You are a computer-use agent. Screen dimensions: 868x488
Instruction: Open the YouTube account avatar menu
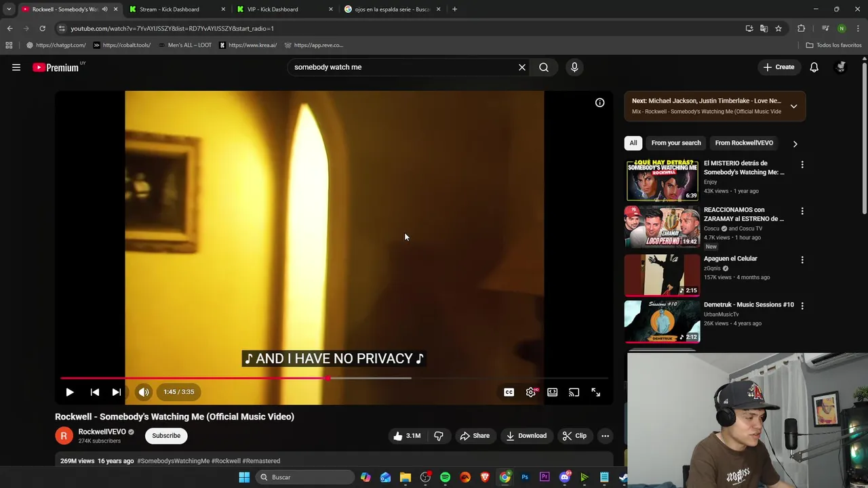(841, 67)
